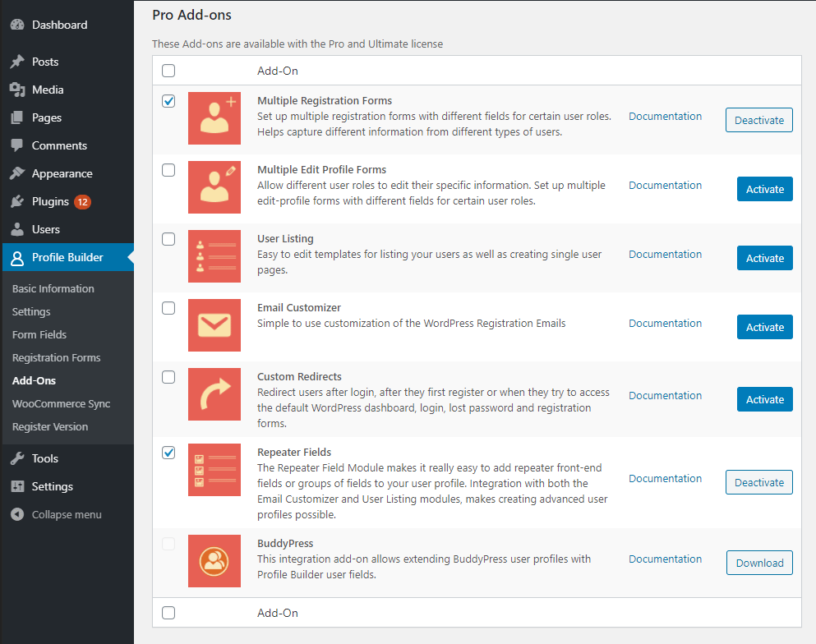
Task: Deactivate Multiple Registration Forms add-on
Action: pos(758,120)
